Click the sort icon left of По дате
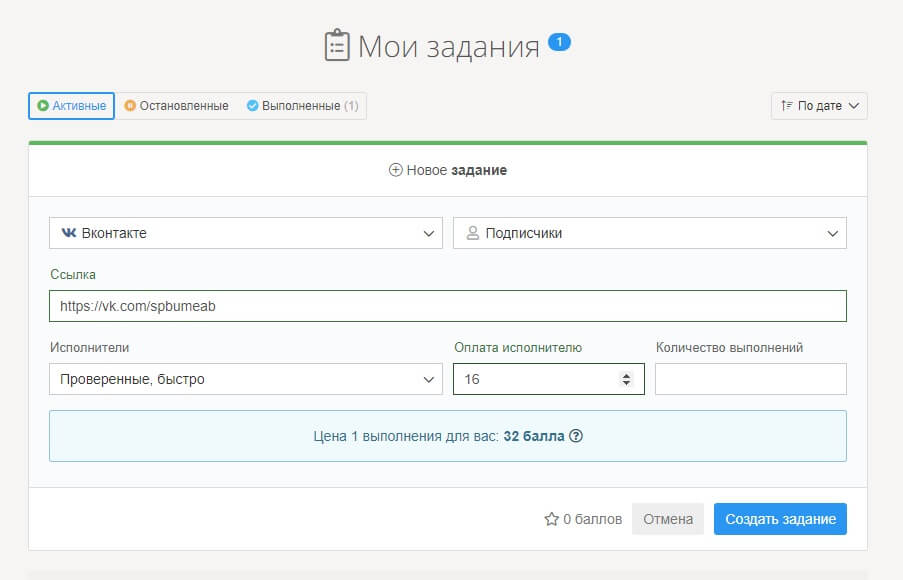This screenshot has width=903, height=580. pos(787,105)
